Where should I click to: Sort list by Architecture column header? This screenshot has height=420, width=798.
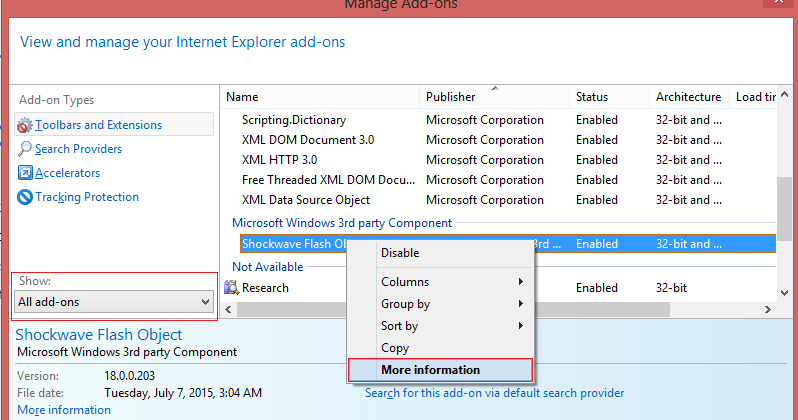pyautogui.click(x=689, y=97)
